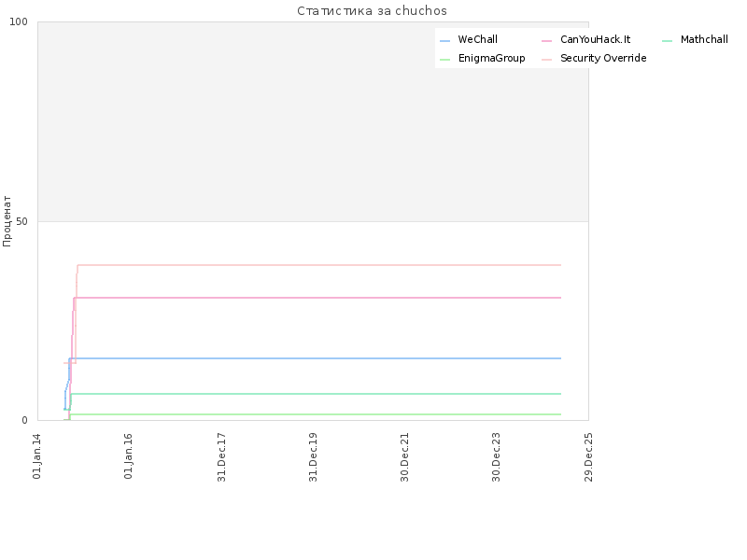Click the CanYouHack.It legend color marker

[546, 41]
